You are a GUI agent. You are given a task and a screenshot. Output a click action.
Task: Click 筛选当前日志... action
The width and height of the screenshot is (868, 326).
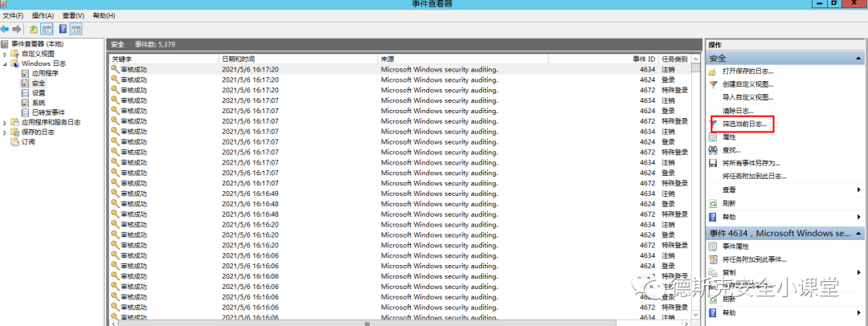click(x=744, y=124)
